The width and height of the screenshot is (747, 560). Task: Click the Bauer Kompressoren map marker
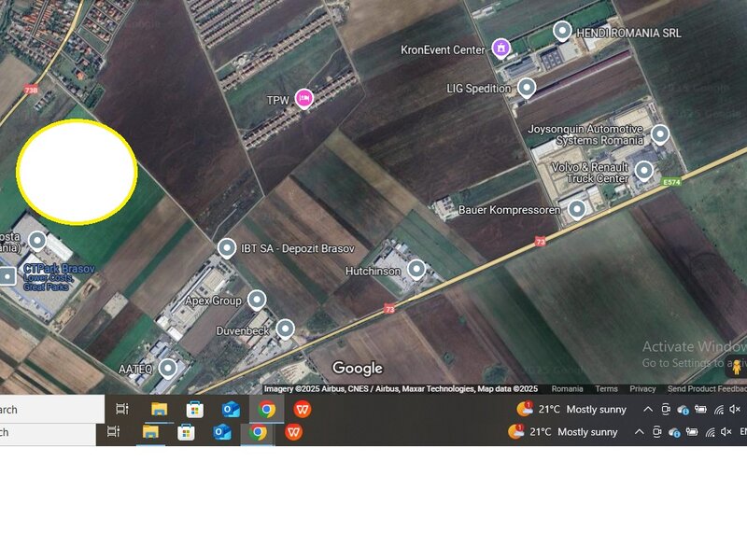point(577,209)
